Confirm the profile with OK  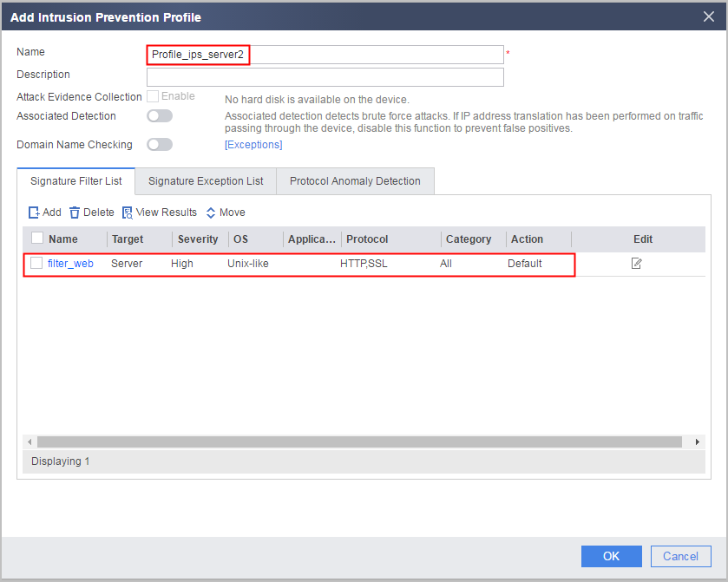click(x=612, y=556)
